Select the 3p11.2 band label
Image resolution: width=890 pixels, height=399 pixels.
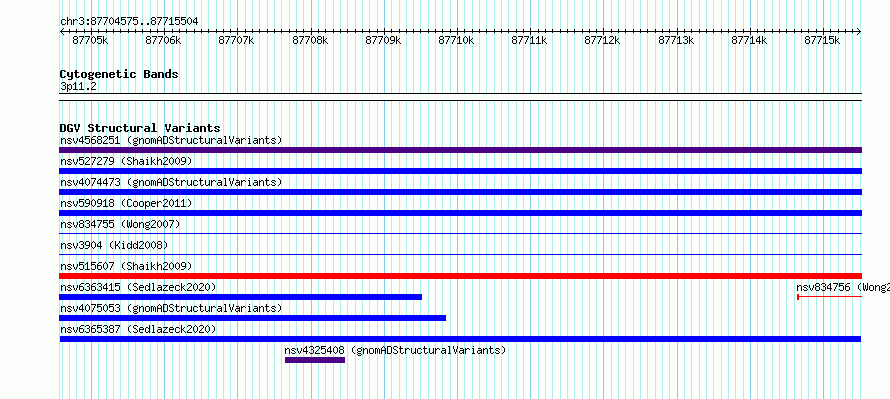coord(78,86)
